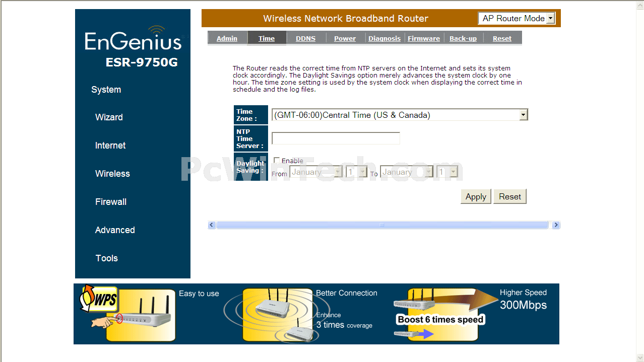Viewport: 644px width, 362px height.
Task: Enable the Daylight Saving checkbox
Action: pos(277,161)
